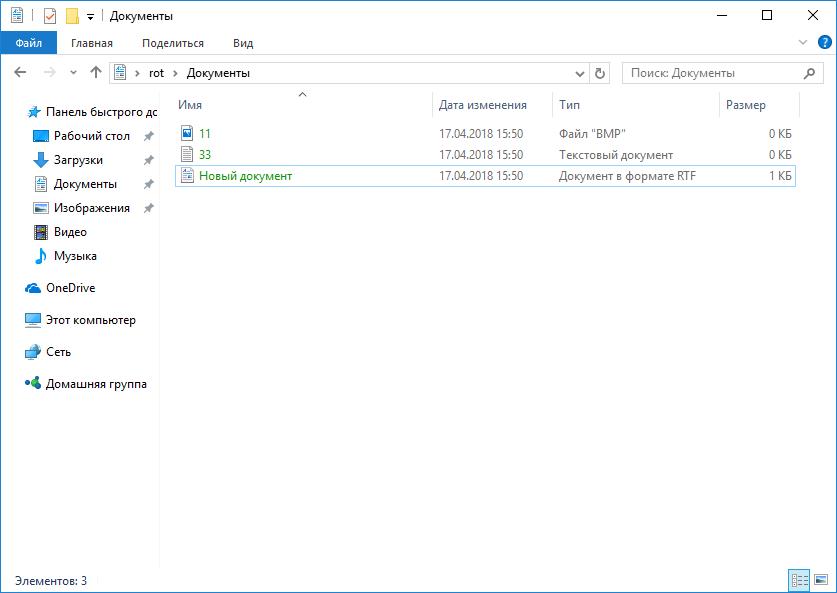Switch to the Поделиться ribbon tab
This screenshot has height=593, width=837.
point(173,43)
